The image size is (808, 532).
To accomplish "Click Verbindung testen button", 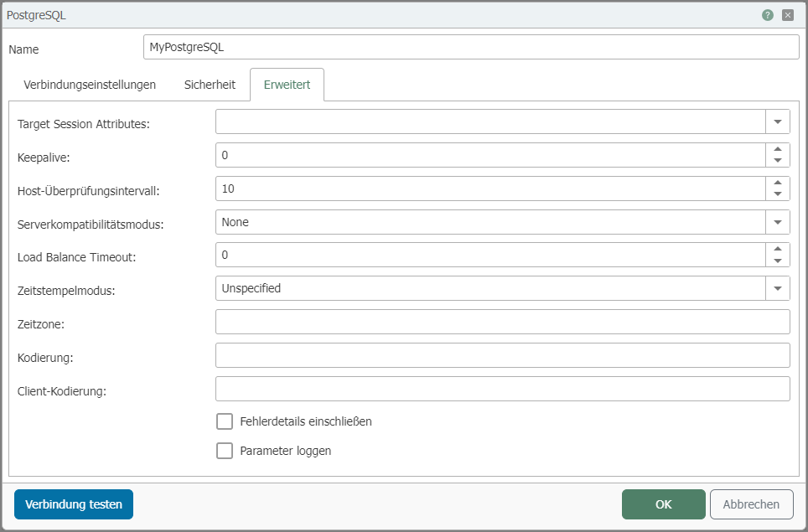I will [x=74, y=504].
